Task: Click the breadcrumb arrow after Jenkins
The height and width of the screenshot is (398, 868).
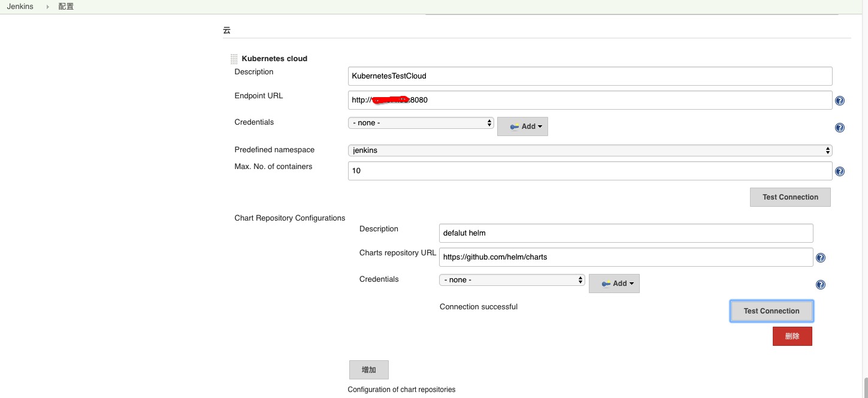Action: tap(47, 7)
